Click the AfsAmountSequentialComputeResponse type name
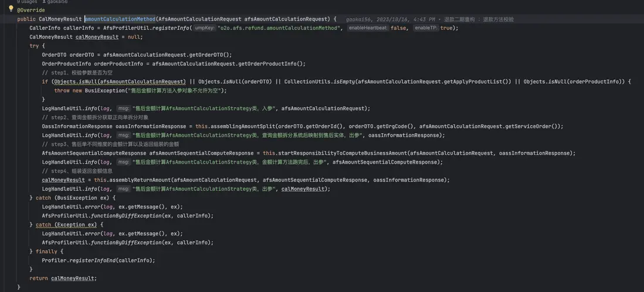The image size is (644, 292). [x=94, y=153]
